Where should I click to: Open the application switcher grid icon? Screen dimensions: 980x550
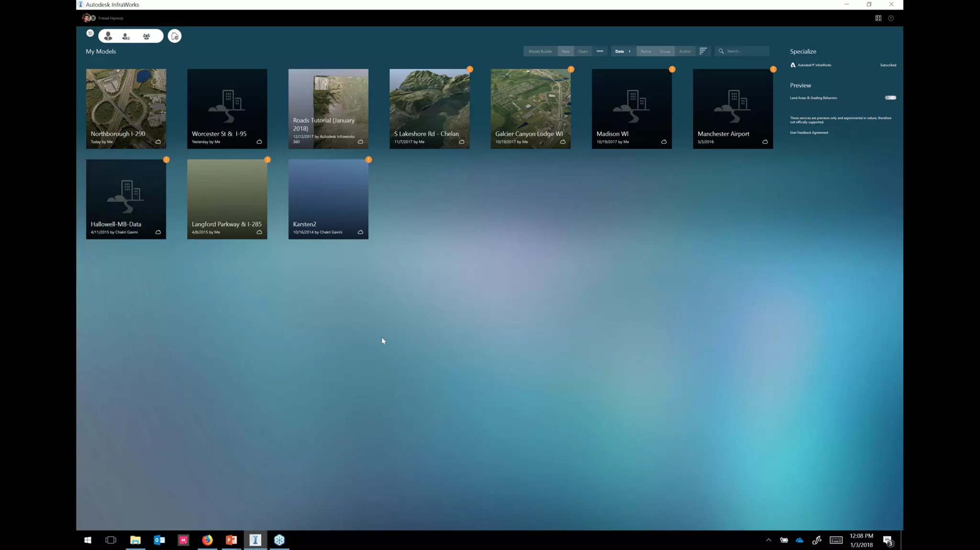[878, 18]
